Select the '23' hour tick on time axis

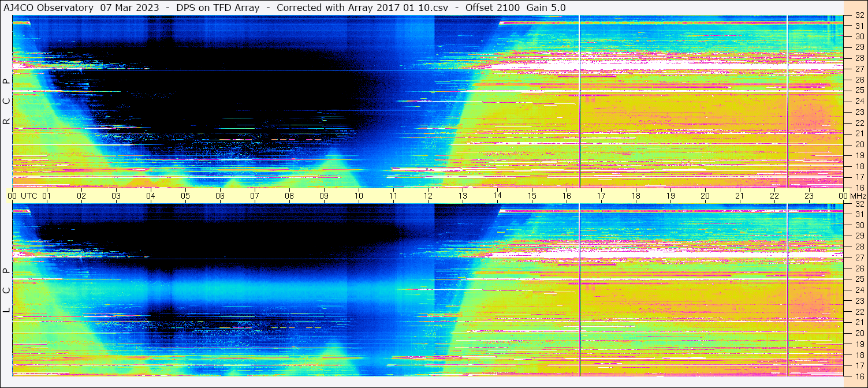point(809,196)
